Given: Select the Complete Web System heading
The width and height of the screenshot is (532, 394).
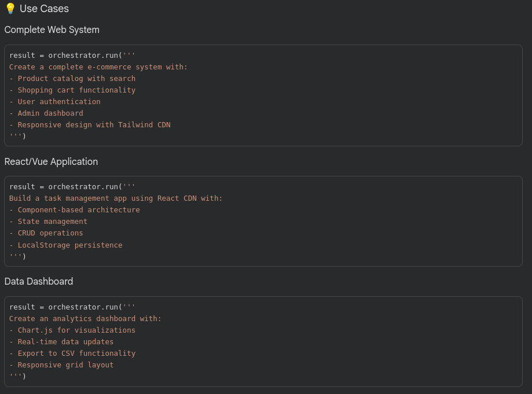Looking at the screenshot, I should pos(52,30).
